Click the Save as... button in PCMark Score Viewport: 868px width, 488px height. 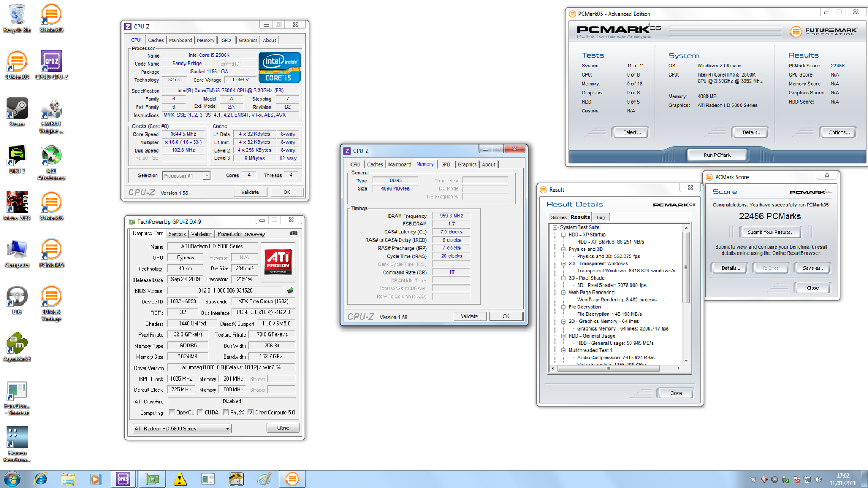click(x=813, y=268)
